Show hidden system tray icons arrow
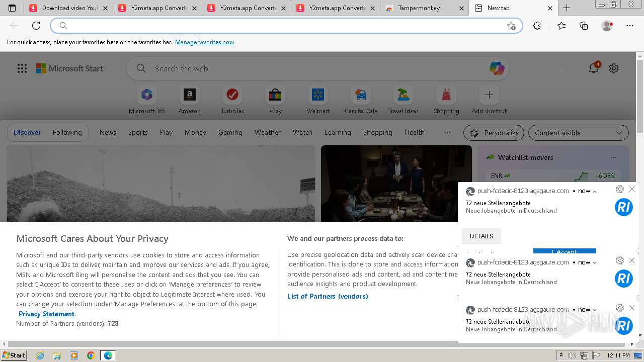 click(x=561, y=355)
